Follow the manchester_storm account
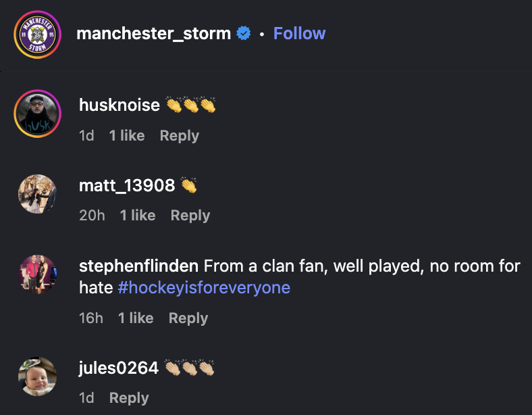532x415 pixels. click(299, 34)
